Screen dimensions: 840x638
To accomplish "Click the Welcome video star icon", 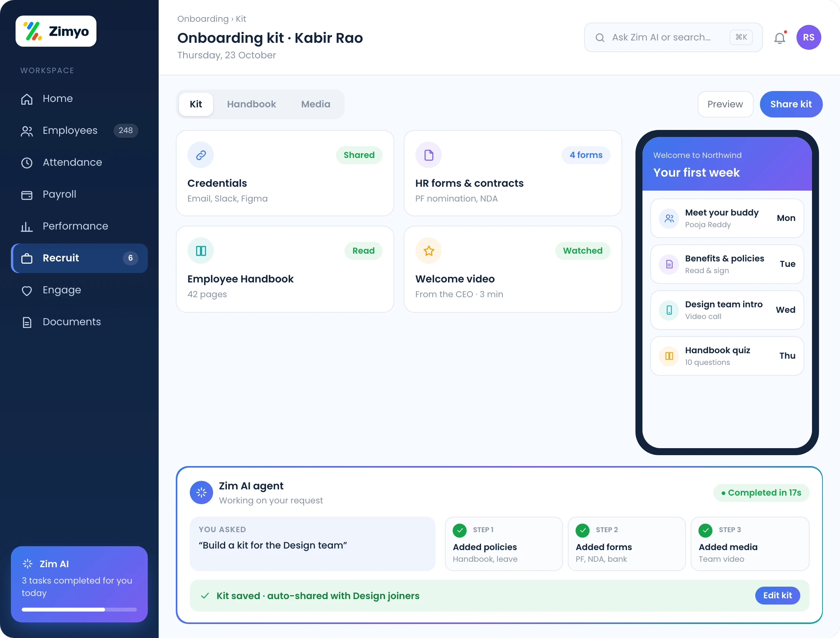I will click(429, 251).
